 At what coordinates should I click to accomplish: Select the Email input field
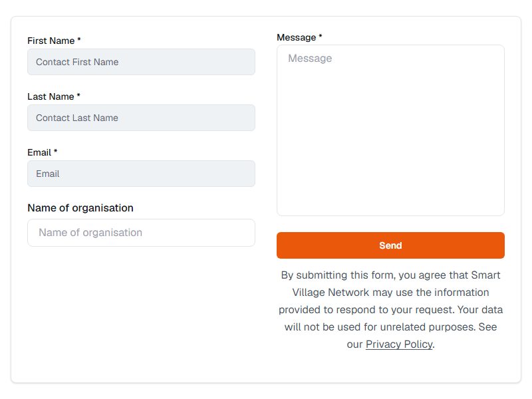click(141, 174)
